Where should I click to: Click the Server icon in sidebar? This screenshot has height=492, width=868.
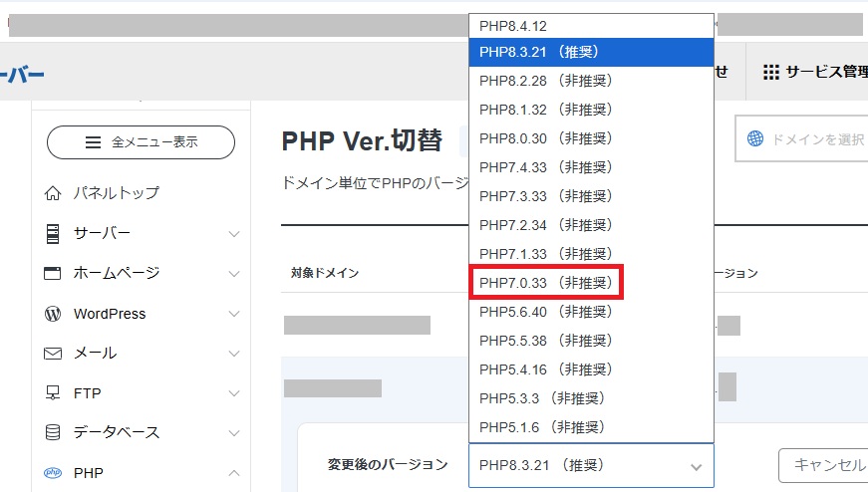(53, 233)
